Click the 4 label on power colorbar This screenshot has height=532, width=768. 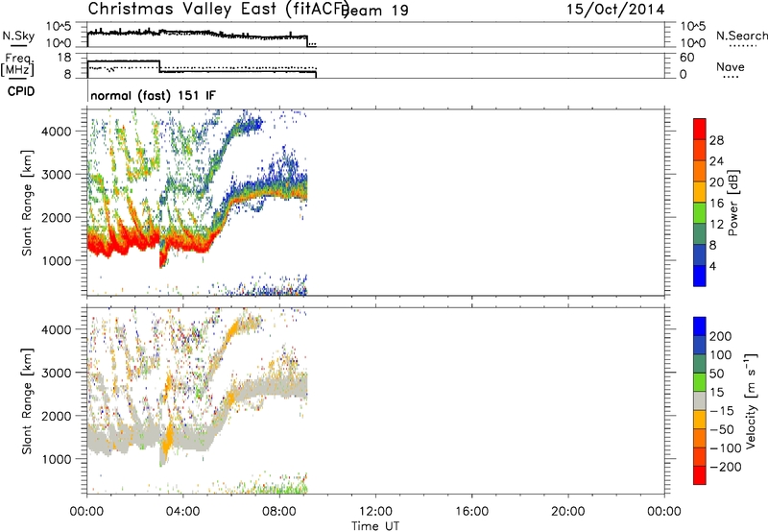712,266
